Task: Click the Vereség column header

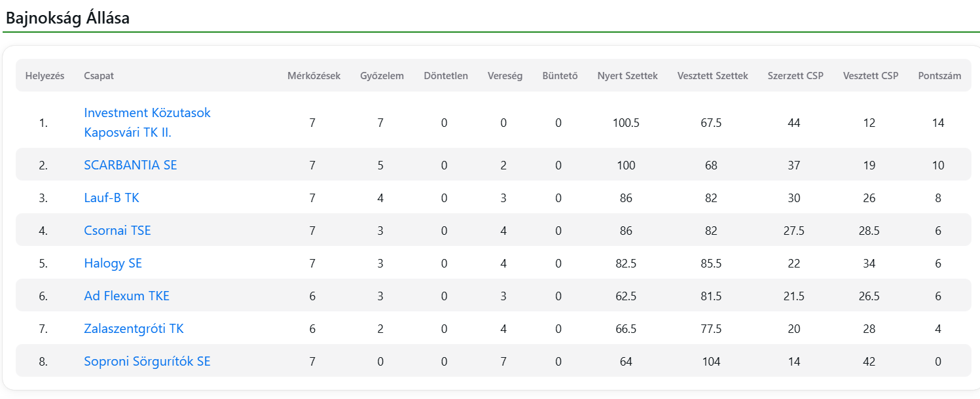Action: (505, 76)
